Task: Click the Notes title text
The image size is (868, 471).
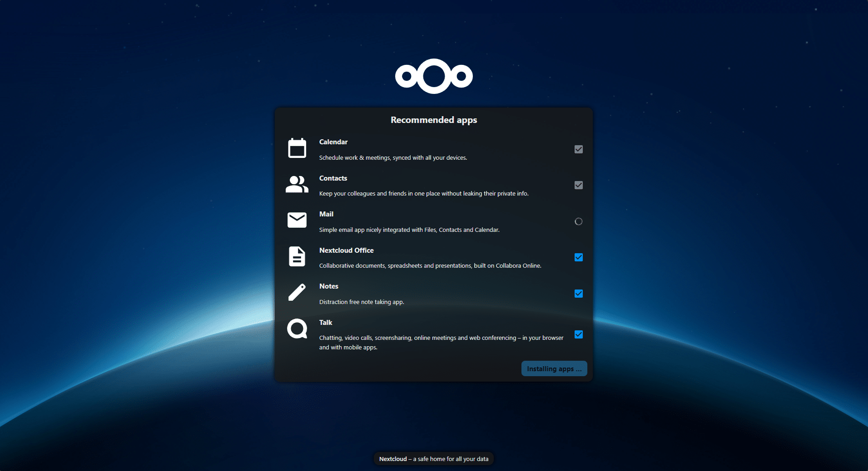Action: pyautogui.click(x=328, y=286)
